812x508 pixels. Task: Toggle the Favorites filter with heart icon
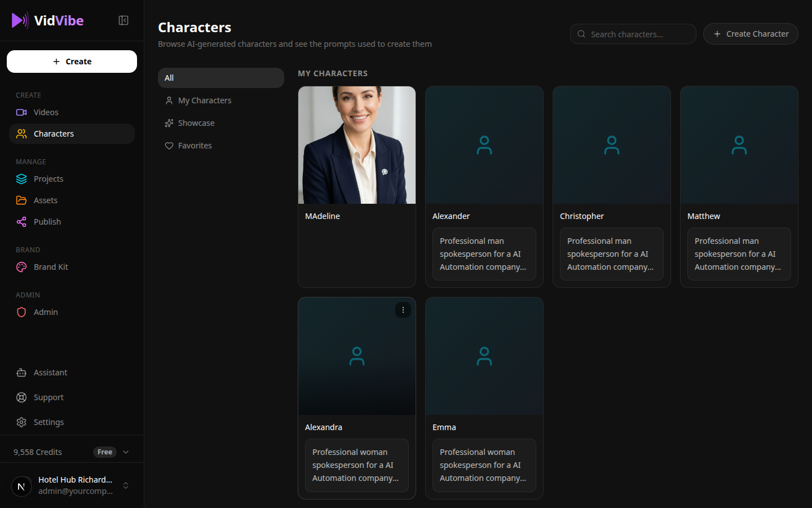pyautogui.click(x=169, y=145)
